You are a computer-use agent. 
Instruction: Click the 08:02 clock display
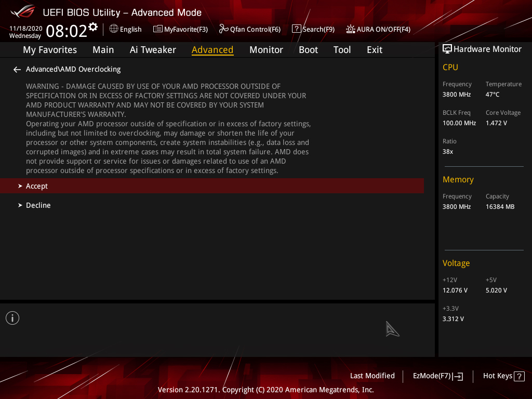tap(66, 31)
